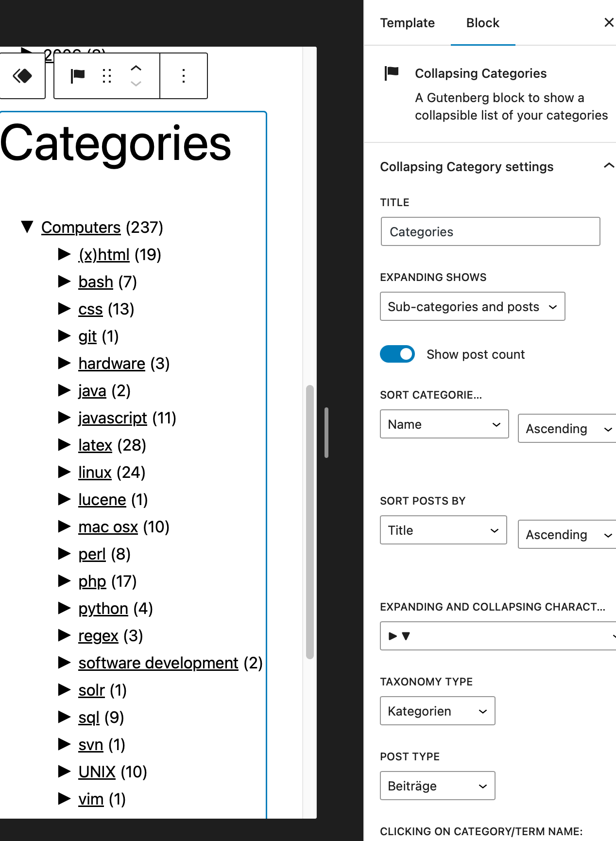Click the drag handle dots in block toolbar
The height and width of the screenshot is (841, 616).
(107, 76)
